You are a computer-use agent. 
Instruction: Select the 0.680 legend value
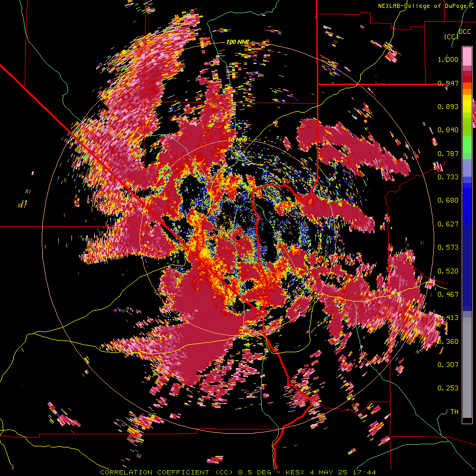click(x=448, y=200)
